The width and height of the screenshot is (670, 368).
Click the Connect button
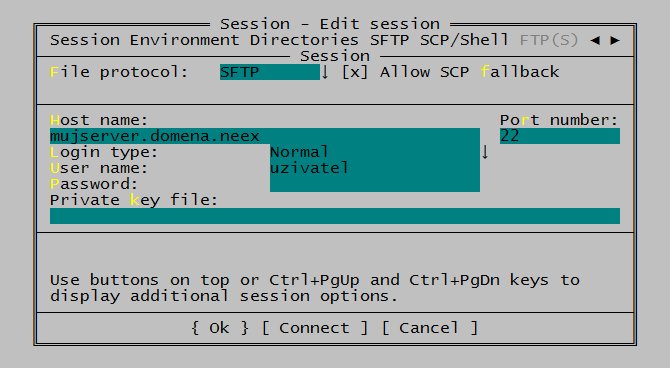[x=314, y=328]
